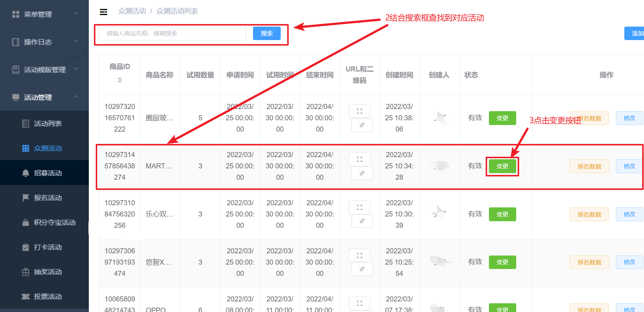
Task: Click the 众测活动 breadcrumb link
Action: click(132, 11)
